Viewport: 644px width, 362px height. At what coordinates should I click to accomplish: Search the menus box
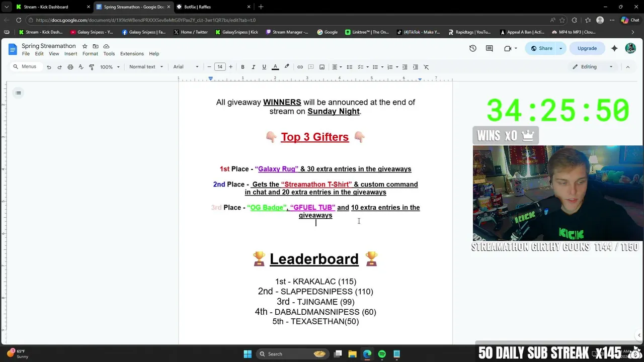(26, 67)
